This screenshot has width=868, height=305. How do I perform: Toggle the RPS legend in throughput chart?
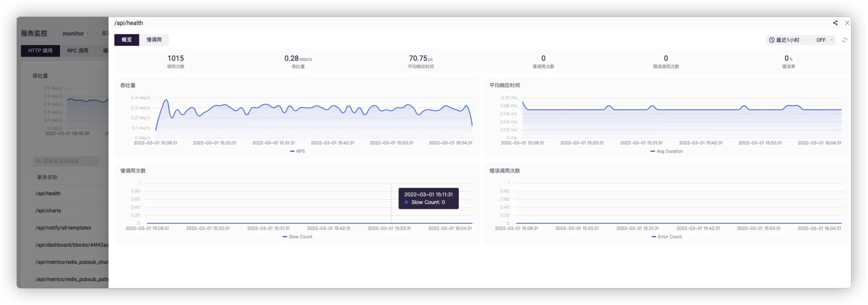point(298,151)
